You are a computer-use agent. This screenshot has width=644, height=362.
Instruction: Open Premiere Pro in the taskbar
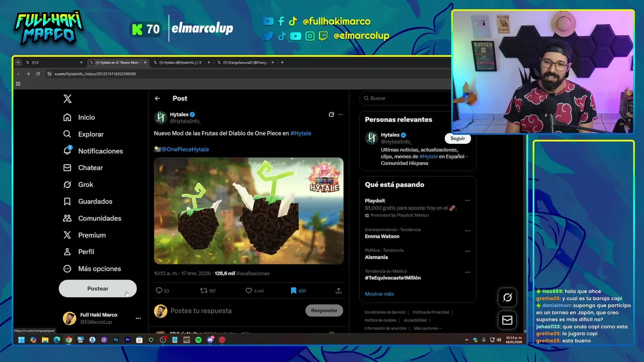click(128, 340)
